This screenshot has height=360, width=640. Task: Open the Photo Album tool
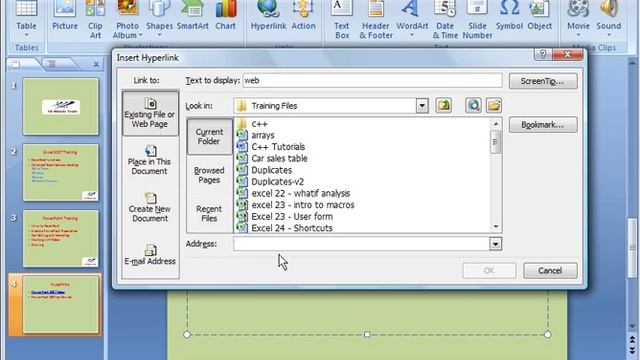pyautogui.click(x=127, y=20)
